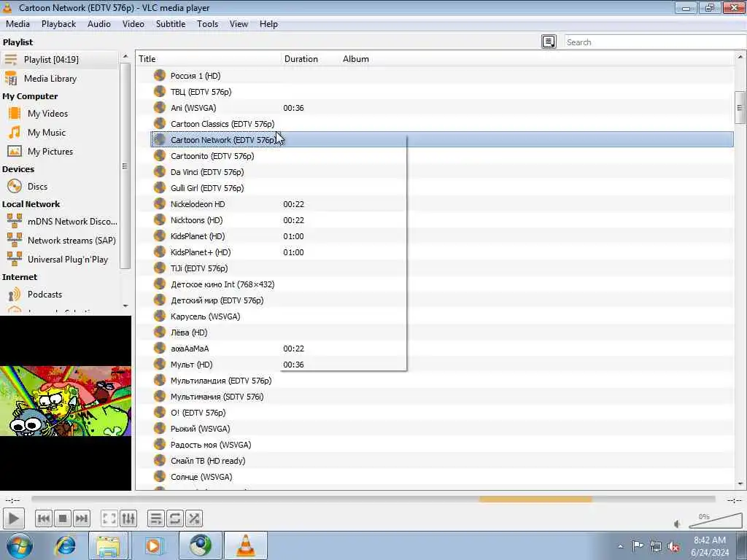Image resolution: width=747 pixels, height=560 pixels.
Task: Toggle loop mode button
Action: [175, 518]
